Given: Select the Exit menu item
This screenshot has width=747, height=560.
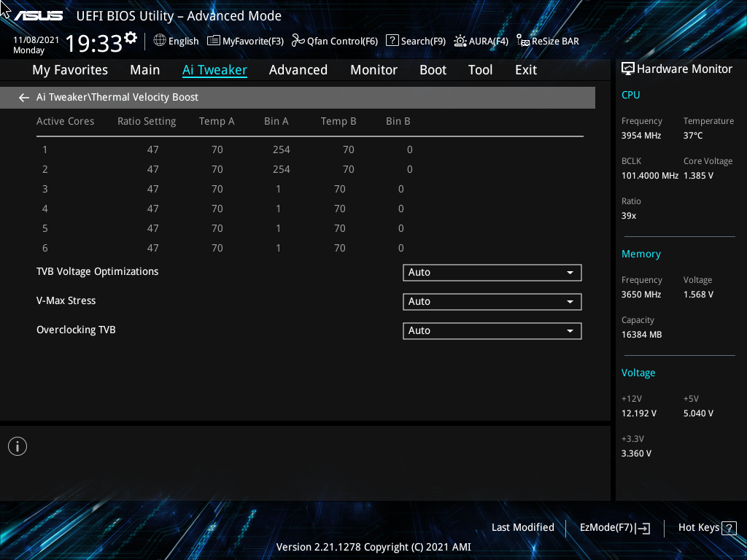Looking at the screenshot, I should [x=526, y=70].
